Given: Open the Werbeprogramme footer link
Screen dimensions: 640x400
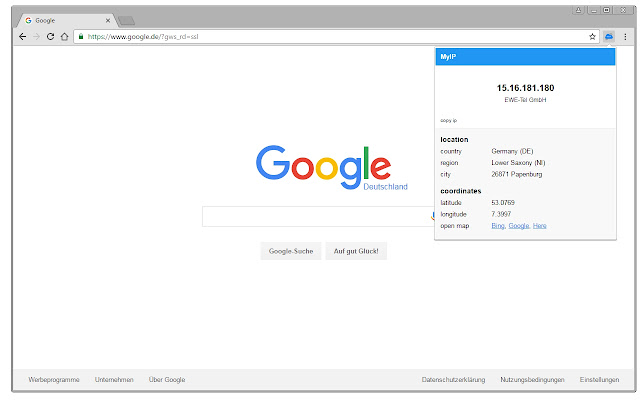Looking at the screenshot, I should (54, 380).
